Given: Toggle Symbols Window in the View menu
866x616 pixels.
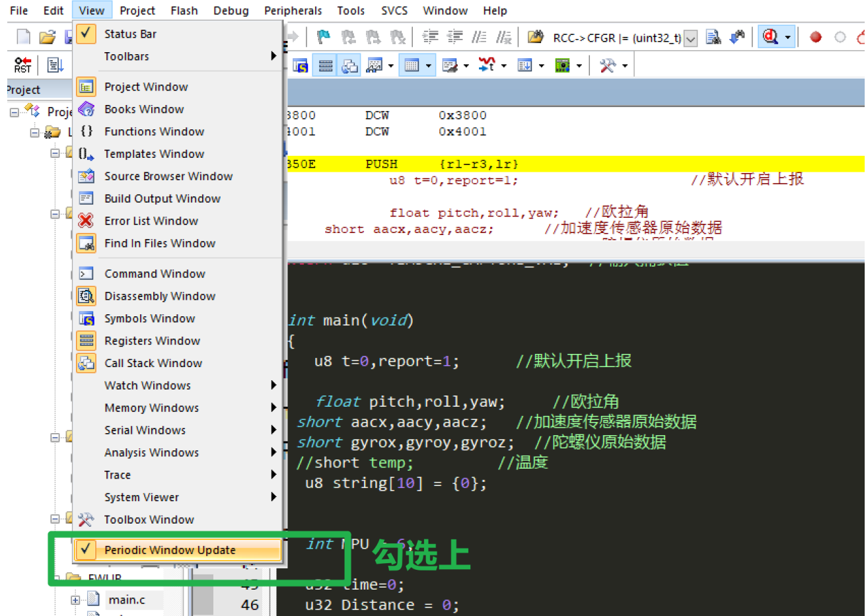Looking at the screenshot, I should point(178,318).
